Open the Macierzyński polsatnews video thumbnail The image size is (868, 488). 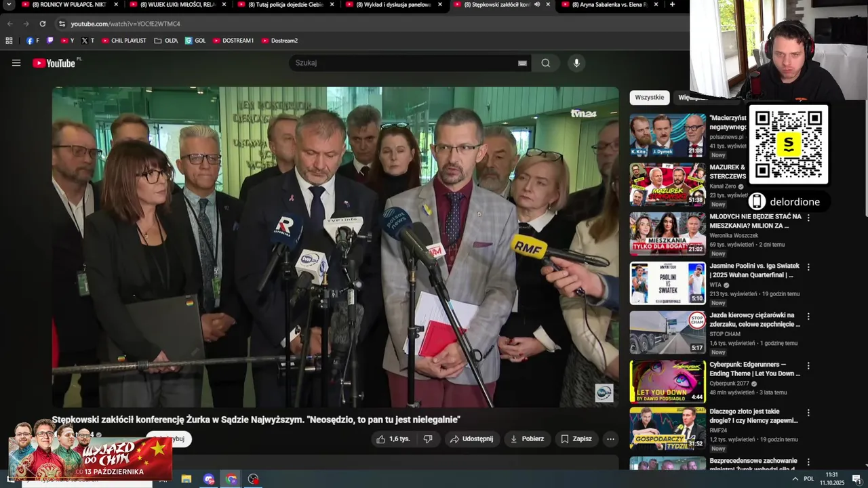(668, 135)
